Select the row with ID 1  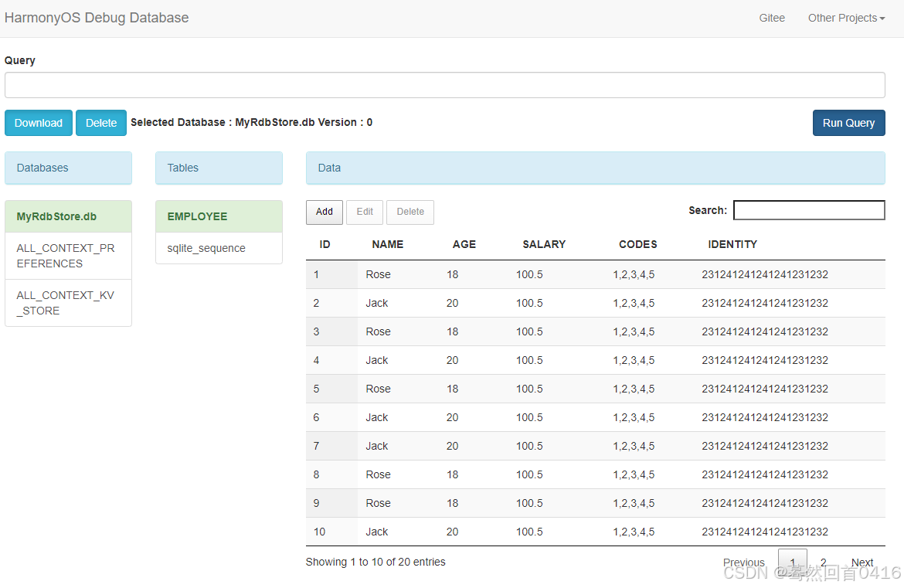(596, 274)
